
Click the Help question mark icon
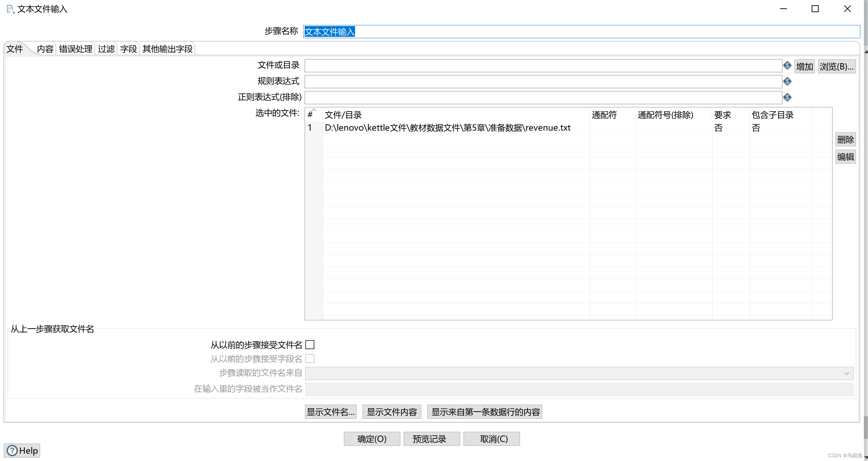[12, 451]
